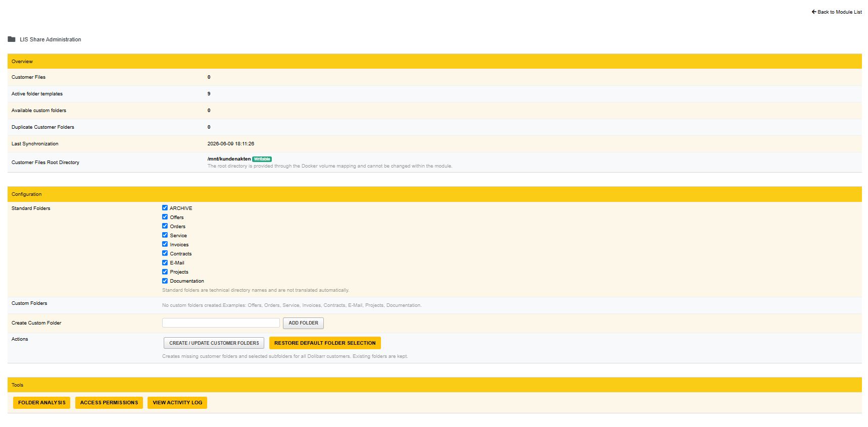Click CREATE / UPDATE CUSTOMER FOLDERS button

(x=214, y=343)
